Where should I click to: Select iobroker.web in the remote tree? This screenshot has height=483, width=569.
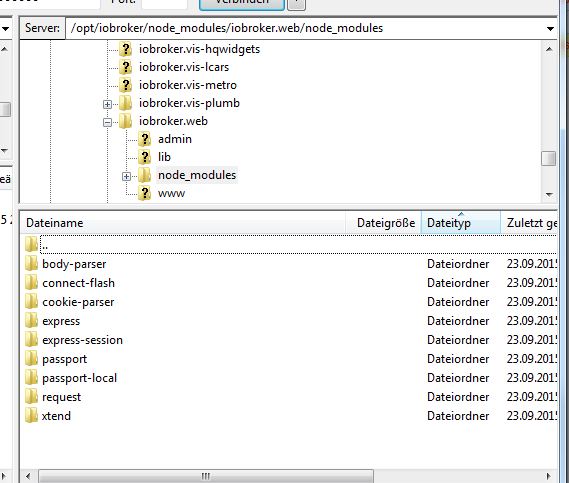coord(173,121)
